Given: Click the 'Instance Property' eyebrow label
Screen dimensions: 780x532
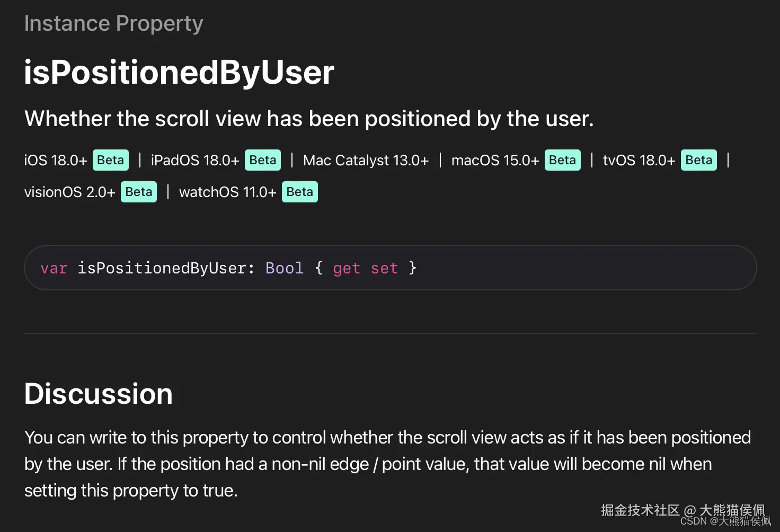Looking at the screenshot, I should (113, 23).
